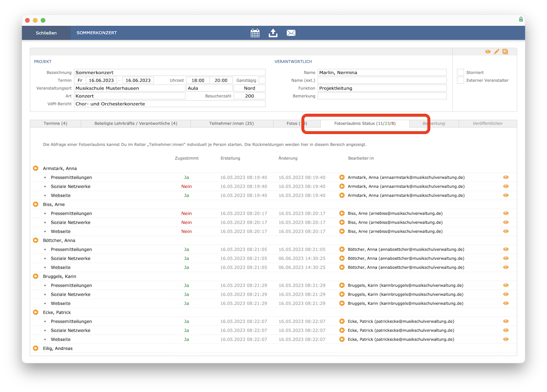Image resolution: width=547 pixels, height=392 pixels.
Task: Click Nein status in Biss Pressemitteilungen row
Action: 187,213
